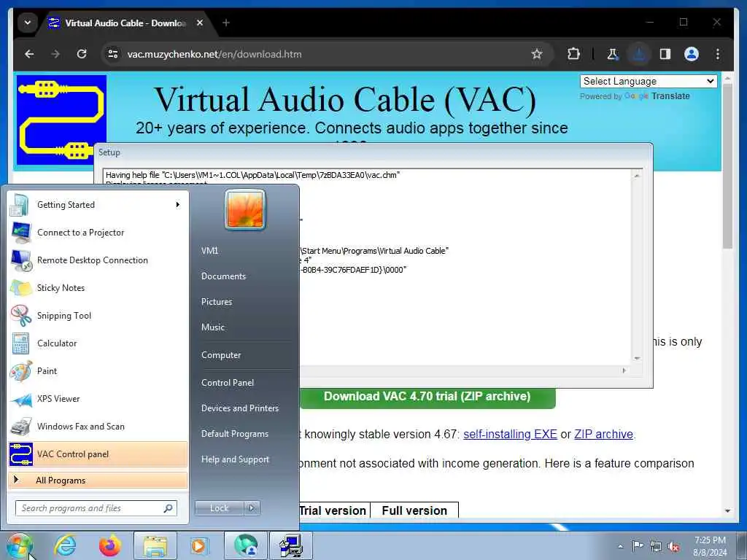Click the Setup log vertical scroll down arrow

click(x=637, y=358)
